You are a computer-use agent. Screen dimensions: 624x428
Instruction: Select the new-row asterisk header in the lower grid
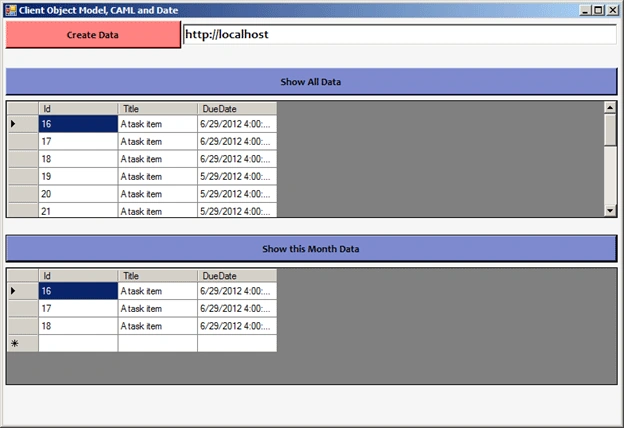coord(23,344)
